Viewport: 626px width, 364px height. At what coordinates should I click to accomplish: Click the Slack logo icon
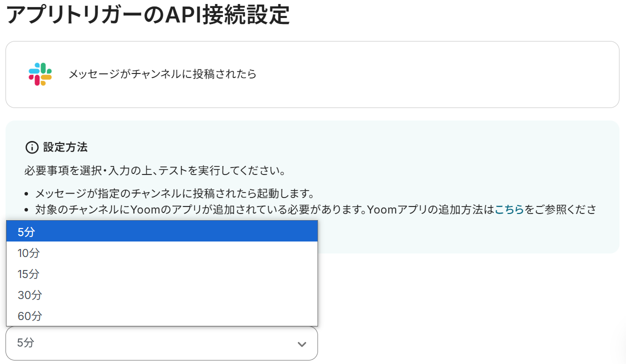[40, 74]
